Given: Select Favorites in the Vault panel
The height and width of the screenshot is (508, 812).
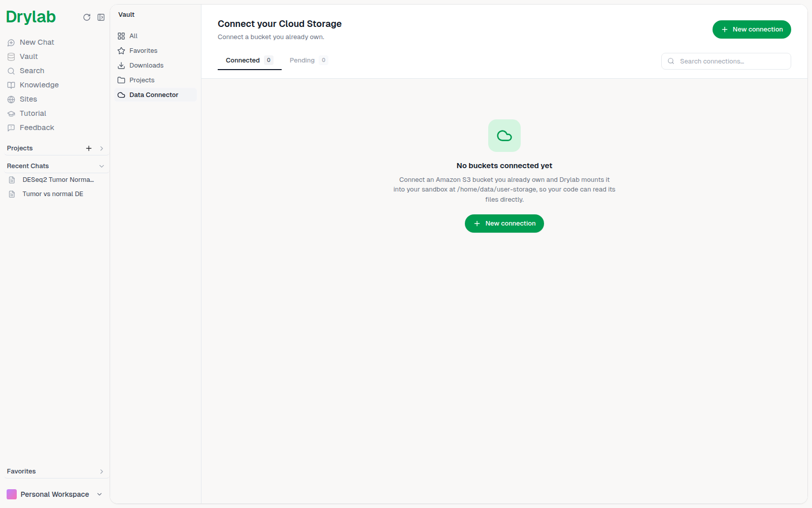Looking at the screenshot, I should (x=155, y=51).
